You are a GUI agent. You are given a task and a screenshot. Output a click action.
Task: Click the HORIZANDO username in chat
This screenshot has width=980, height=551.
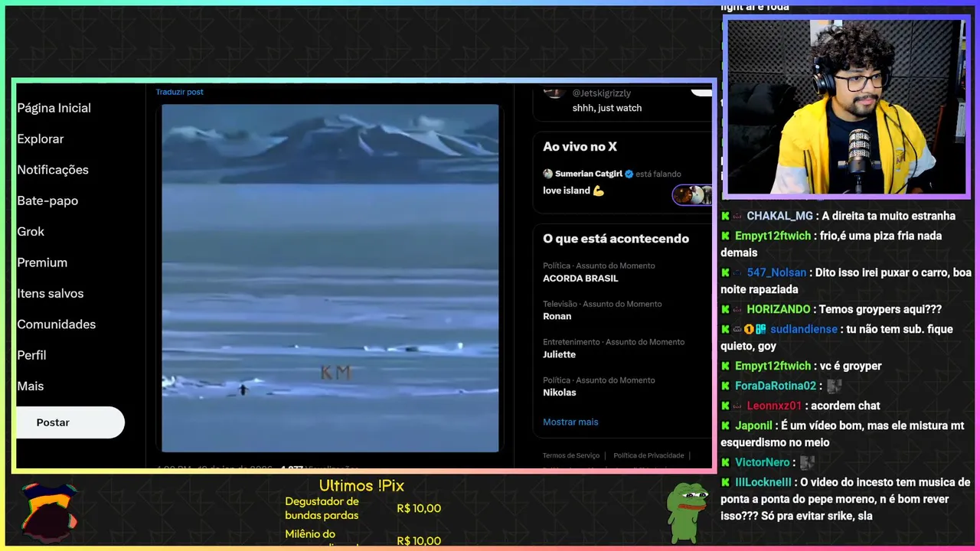(x=778, y=309)
